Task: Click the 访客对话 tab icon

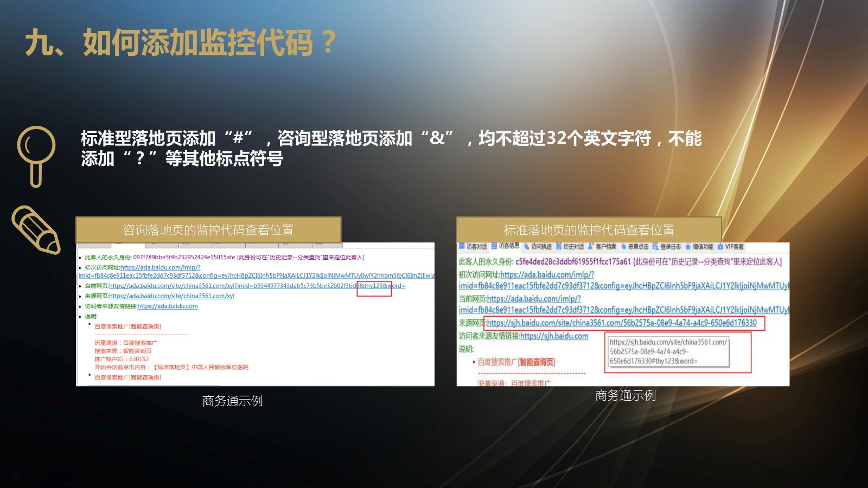Action: pos(462,246)
